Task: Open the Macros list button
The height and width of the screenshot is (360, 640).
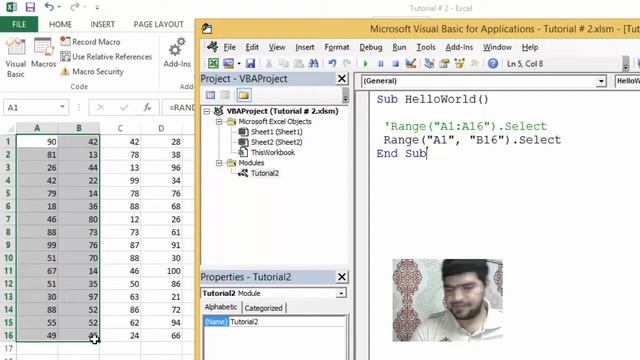Action: [43, 53]
